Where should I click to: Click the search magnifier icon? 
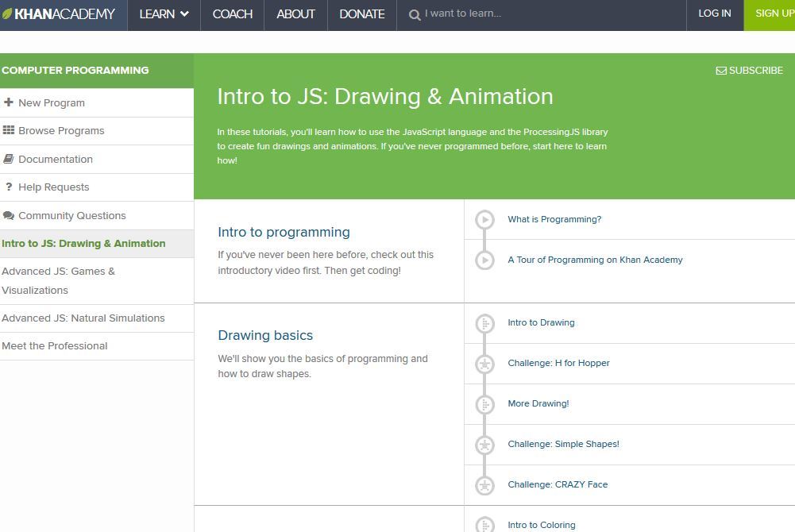point(415,15)
